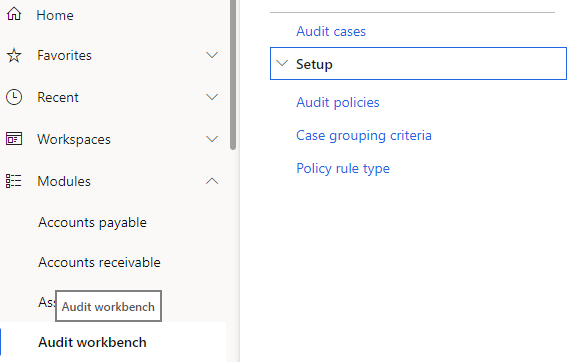Click the Modules list icon
Screen dimensions: 581x362
click(14, 181)
